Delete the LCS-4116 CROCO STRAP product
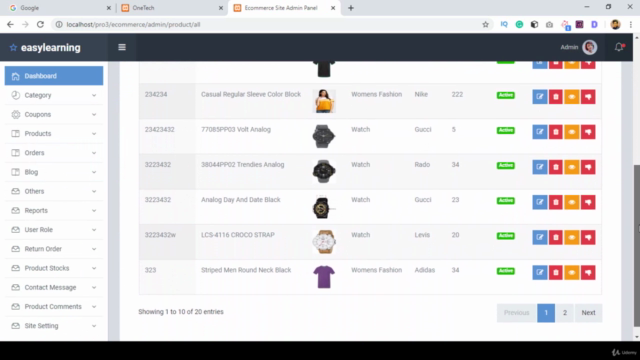 pos(556,237)
